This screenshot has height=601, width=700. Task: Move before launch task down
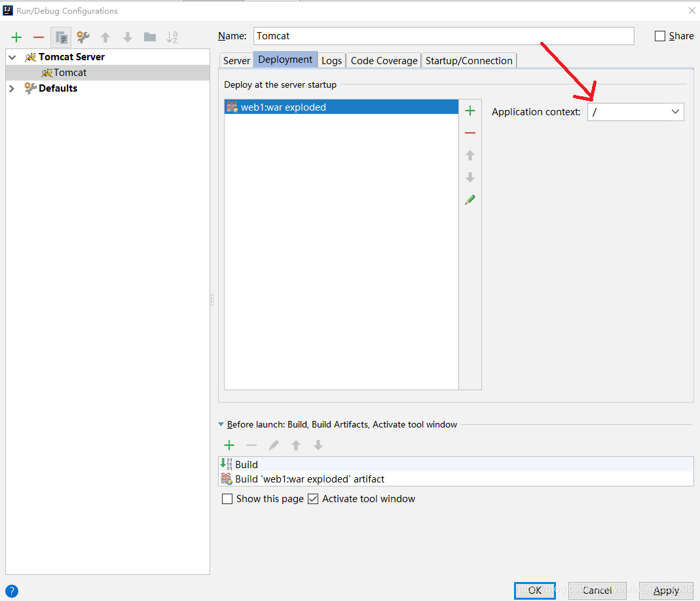318,445
